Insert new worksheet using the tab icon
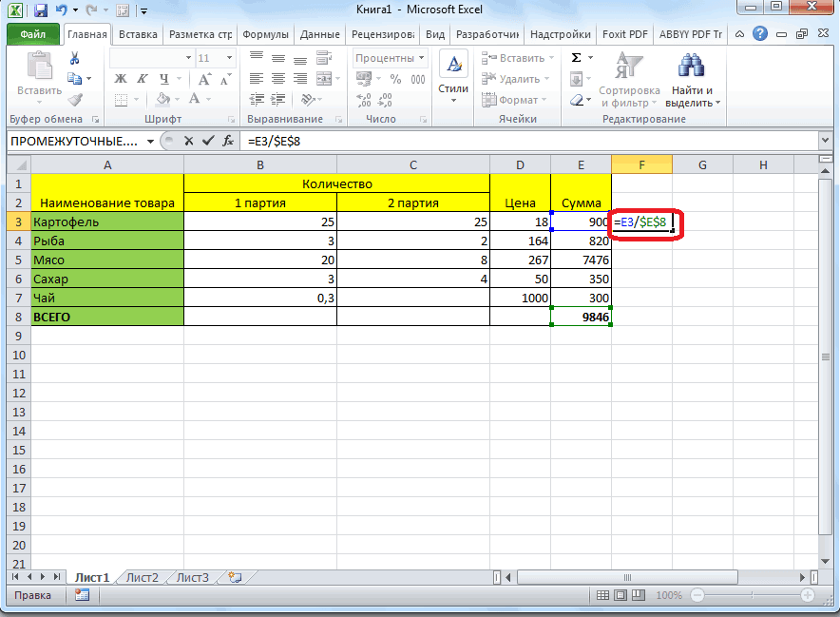This screenshot has width=840, height=617. (x=235, y=577)
